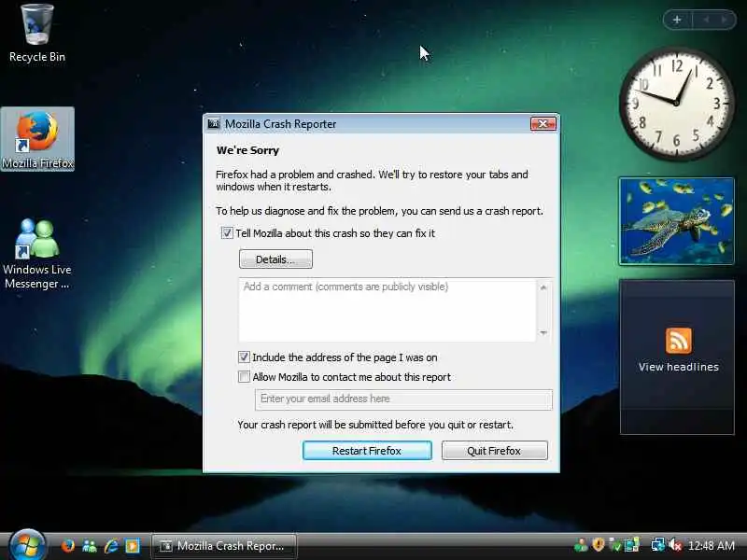The image size is (747, 560).
Task: Focus the Add a comment text area
Action: (x=388, y=310)
